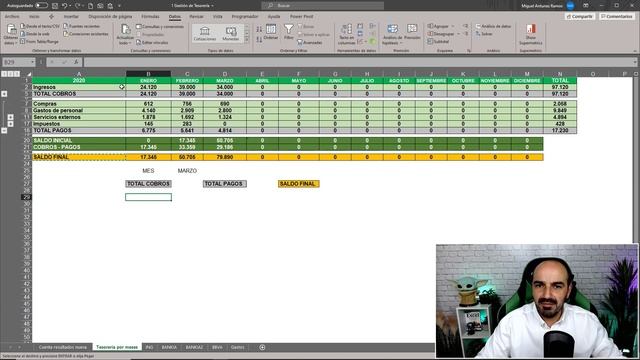Open the Cuenta resultados nueva sheet tab
The height and width of the screenshot is (360, 640).
coord(63,347)
